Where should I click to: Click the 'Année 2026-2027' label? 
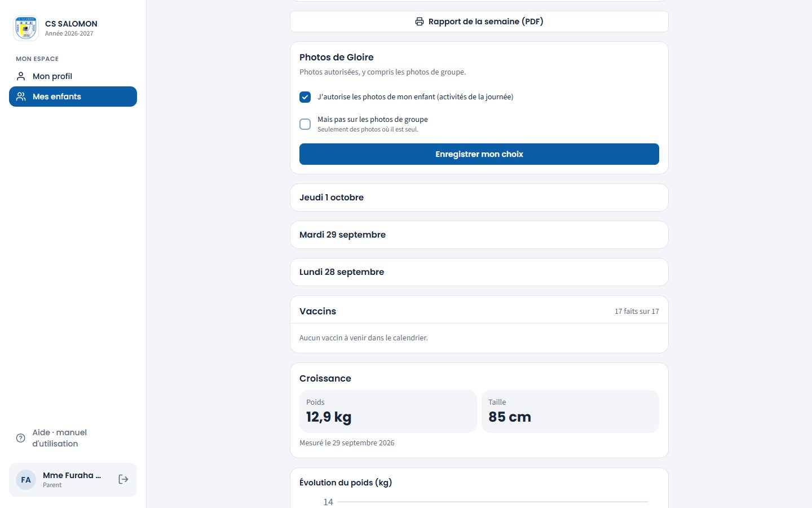tap(69, 34)
